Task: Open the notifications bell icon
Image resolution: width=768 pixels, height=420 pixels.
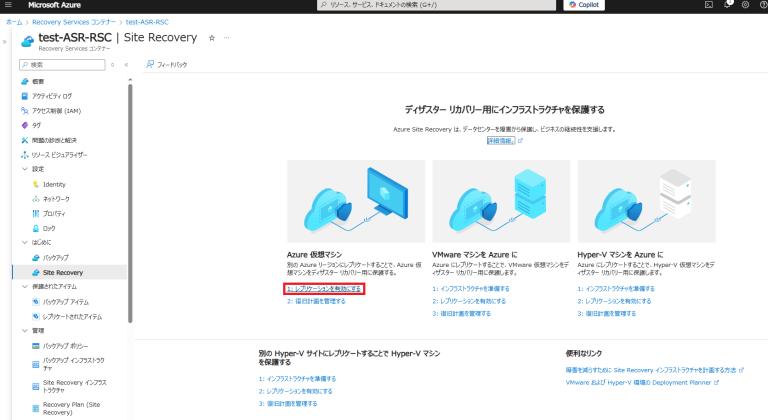Action: click(727, 5)
